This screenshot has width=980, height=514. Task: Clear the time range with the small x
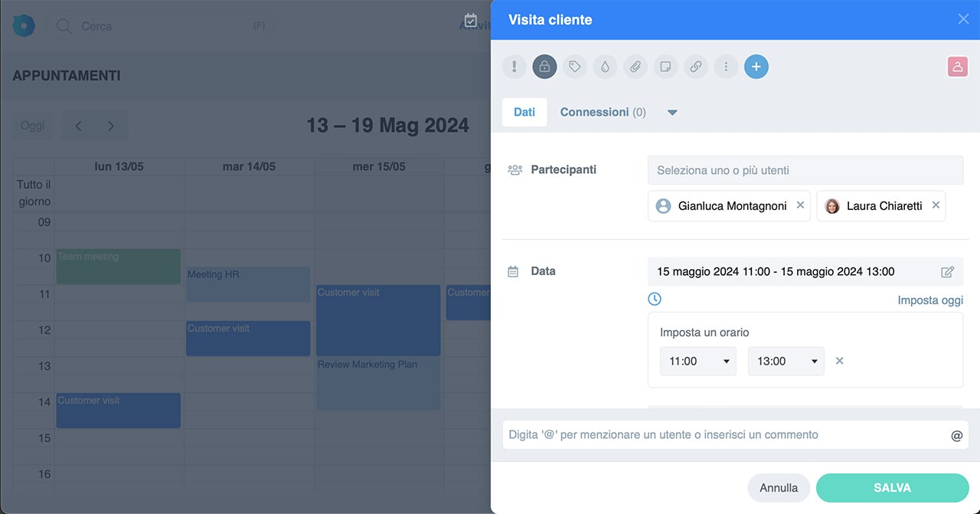(839, 361)
